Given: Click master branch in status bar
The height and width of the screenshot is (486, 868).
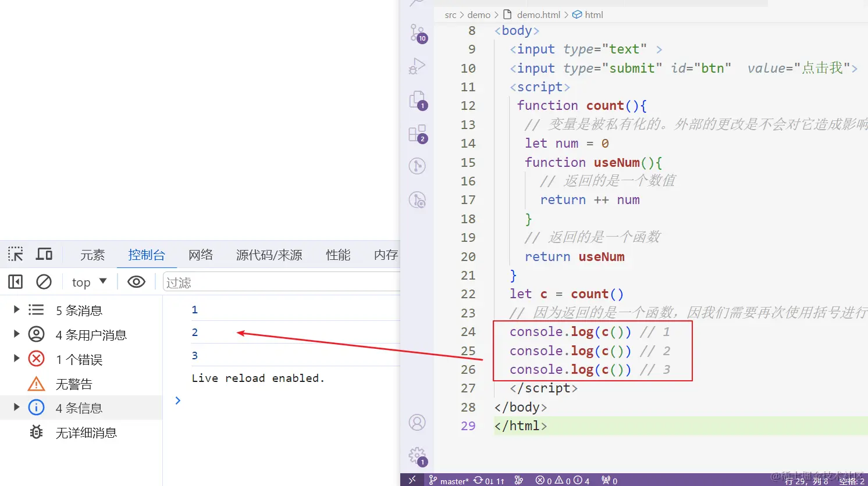Looking at the screenshot, I should click(x=448, y=481).
